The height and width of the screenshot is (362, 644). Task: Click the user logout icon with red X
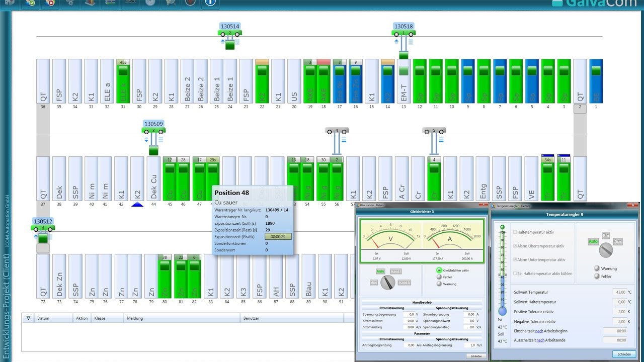click(49, 3)
